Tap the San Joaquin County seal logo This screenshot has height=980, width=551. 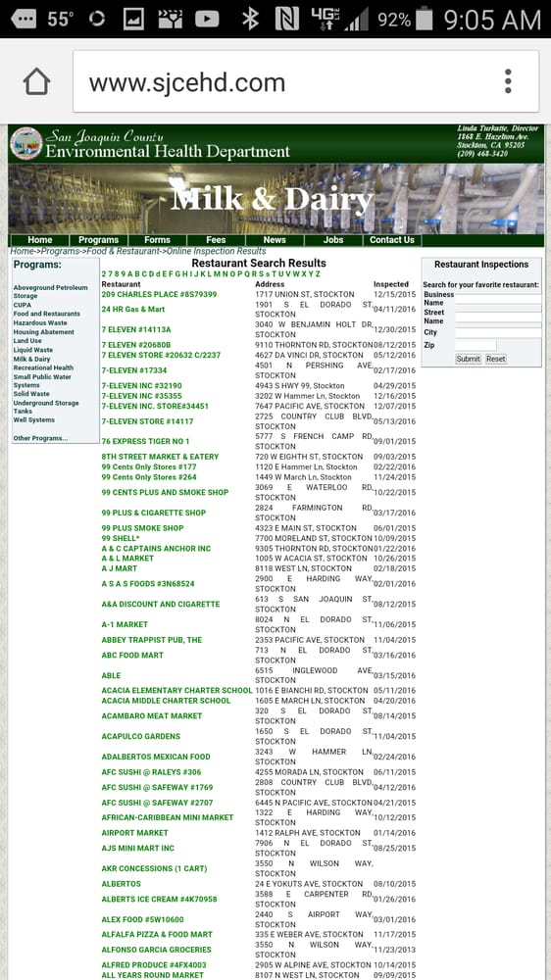26,144
